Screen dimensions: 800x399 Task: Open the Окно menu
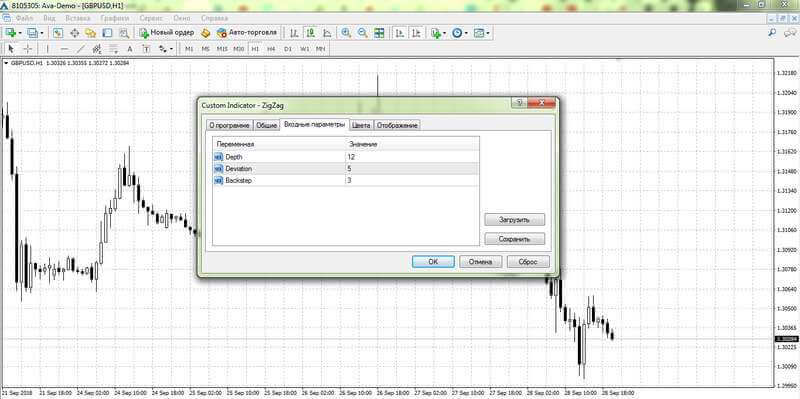point(182,18)
